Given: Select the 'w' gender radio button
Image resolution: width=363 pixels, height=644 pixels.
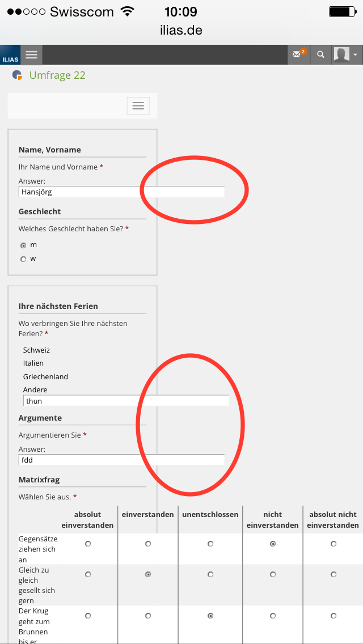Looking at the screenshot, I should click(x=23, y=259).
